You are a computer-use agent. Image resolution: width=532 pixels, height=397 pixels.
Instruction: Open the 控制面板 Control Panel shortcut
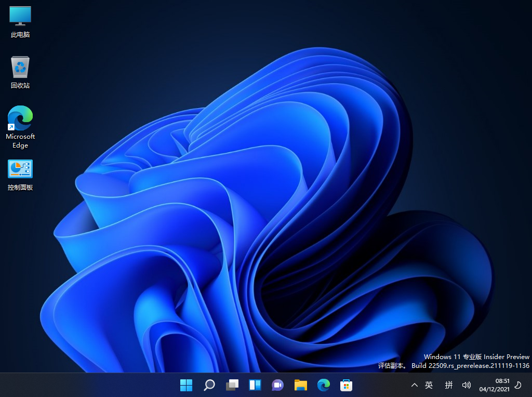pyautogui.click(x=20, y=169)
